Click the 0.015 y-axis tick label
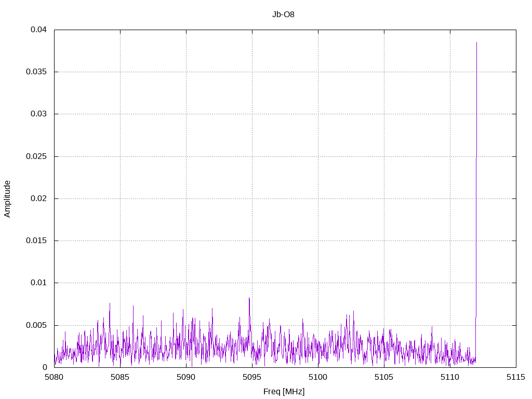This screenshot has height=399, width=532. (36, 241)
